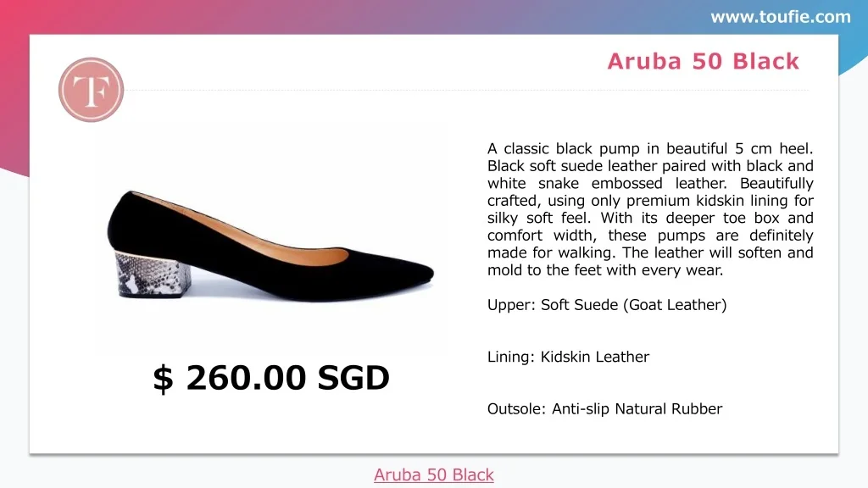
Task: Select the pink Aruba 50 Black heading
Action: coord(703,61)
